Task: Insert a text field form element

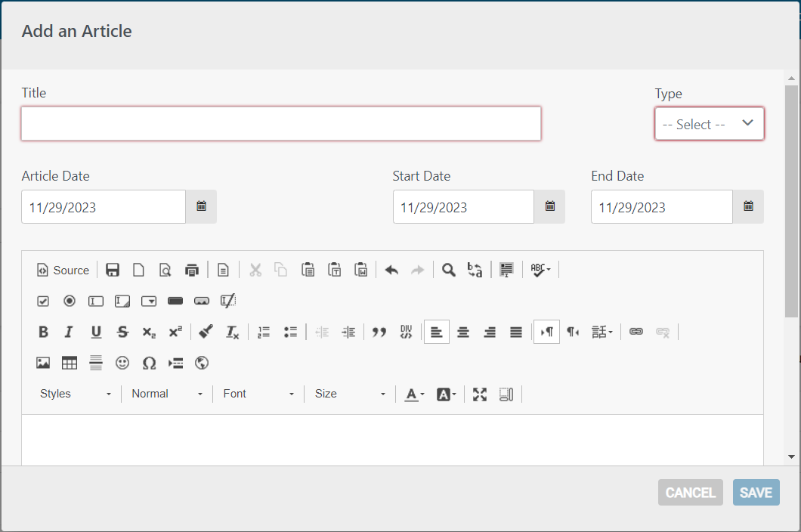Action: click(96, 301)
